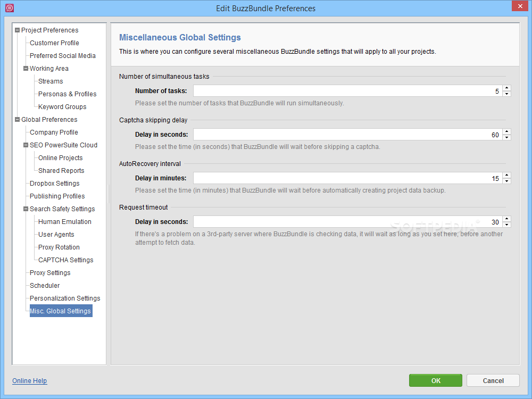532x399 pixels.
Task: Select the Search Safety Settings label
Action: (x=62, y=209)
